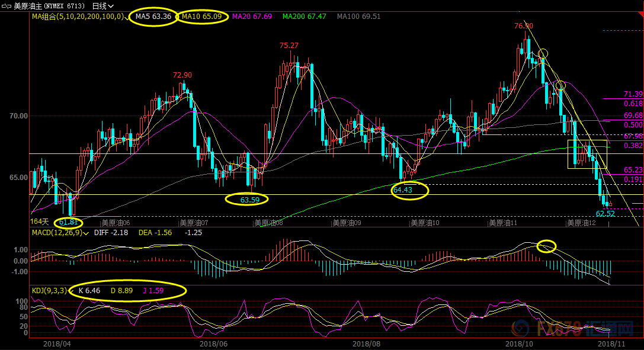The height and width of the screenshot is (350, 644).
Task: Select the MA5 63.36 legend label
Action: point(153,17)
